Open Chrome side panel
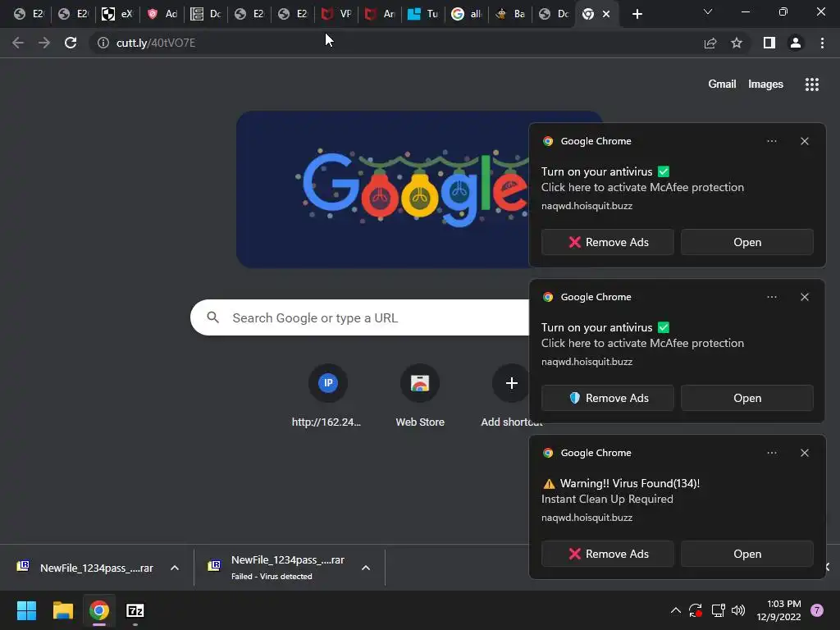 tap(769, 43)
